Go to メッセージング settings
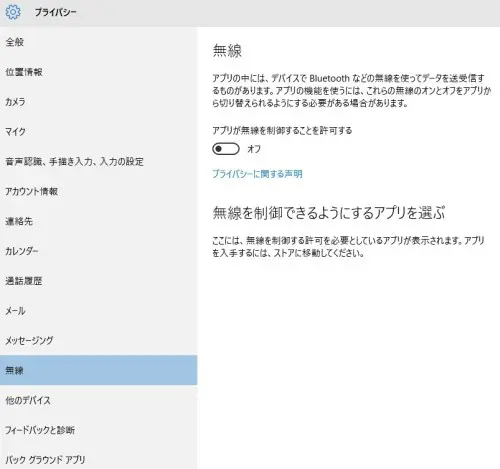This screenshot has width=500, height=469. click(x=98, y=341)
